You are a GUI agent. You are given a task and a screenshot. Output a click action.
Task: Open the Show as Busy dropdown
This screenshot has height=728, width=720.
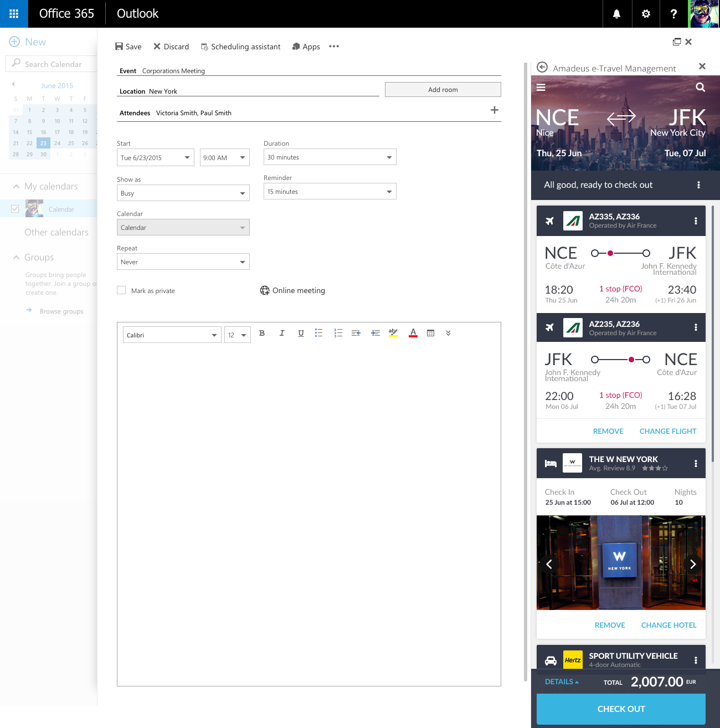183,193
